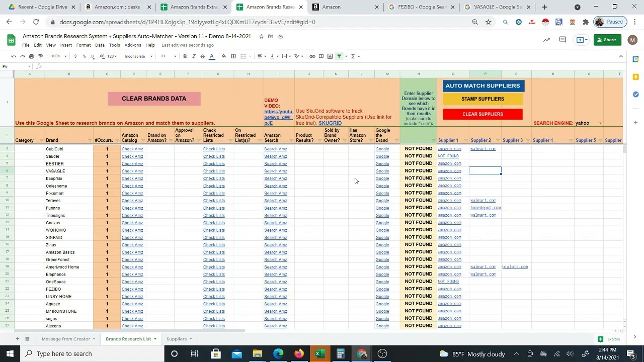The height and width of the screenshot is (362, 644).
Task: Click the Add sheet plus icon
Action: (x=17, y=339)
